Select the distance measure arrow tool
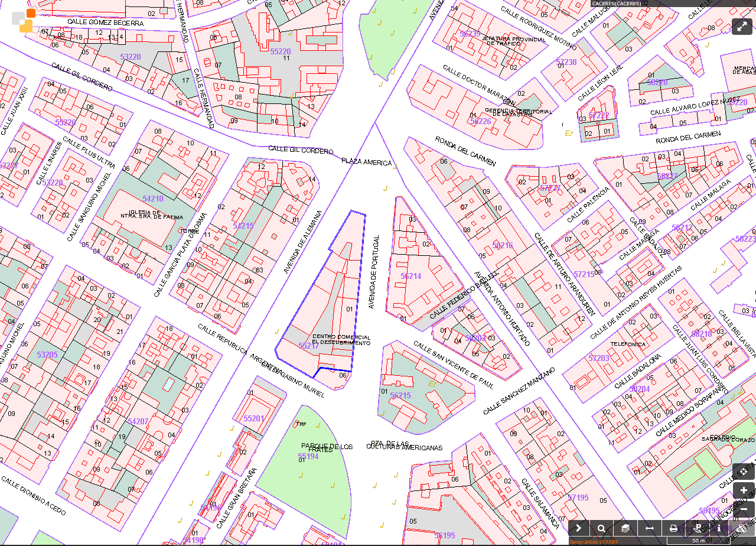Viewport: 756px width, 546px height. point(649,528)
